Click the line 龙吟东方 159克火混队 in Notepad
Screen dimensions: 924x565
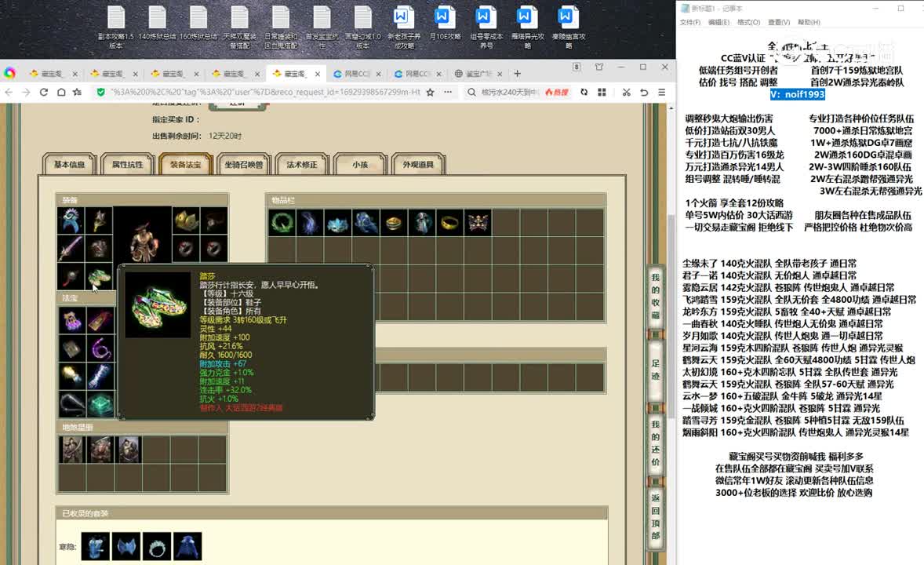pos(787,312)
